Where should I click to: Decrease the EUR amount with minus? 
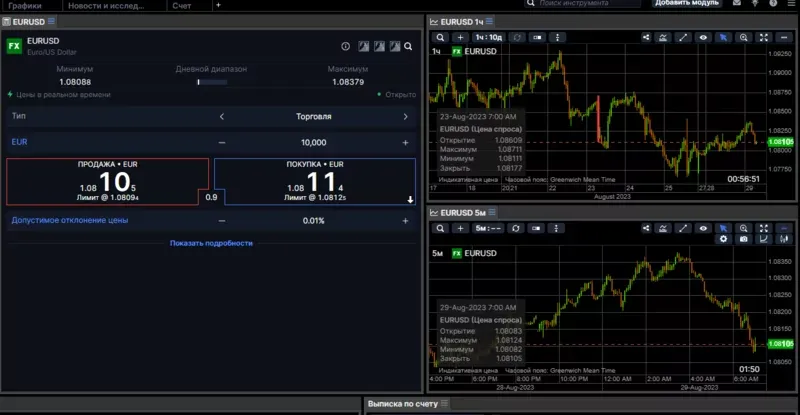tap(222, 142)
